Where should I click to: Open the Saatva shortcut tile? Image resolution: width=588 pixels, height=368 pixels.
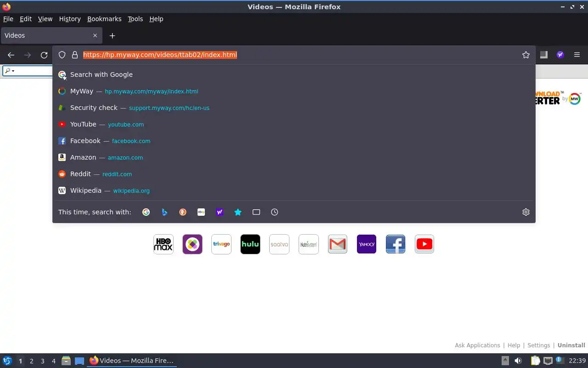[279, 244]
